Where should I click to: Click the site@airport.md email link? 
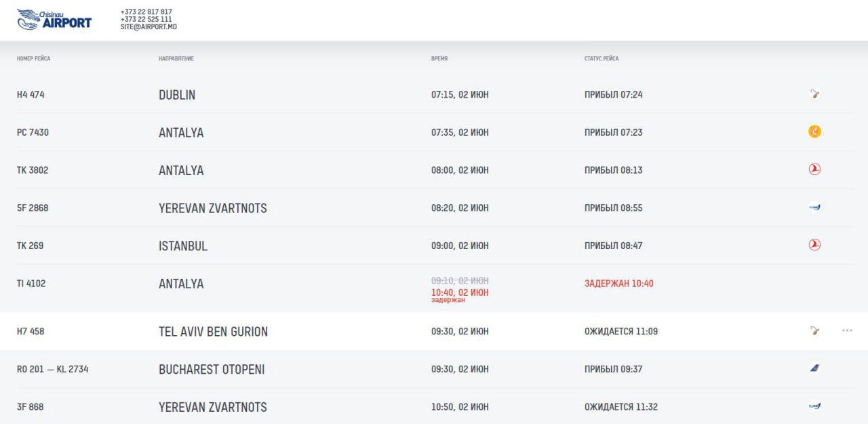tap(149, 27)
